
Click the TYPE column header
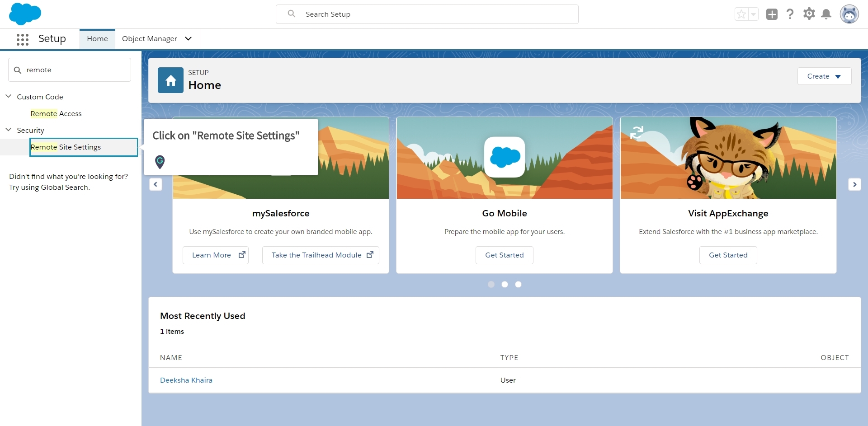click(509, 358)
